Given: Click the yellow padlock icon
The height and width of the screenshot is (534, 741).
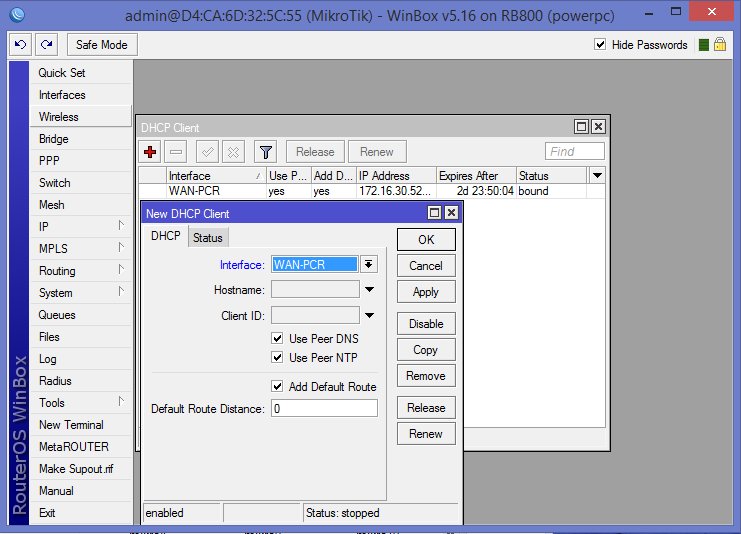Looking at the screenshot, I should [720, 44].
